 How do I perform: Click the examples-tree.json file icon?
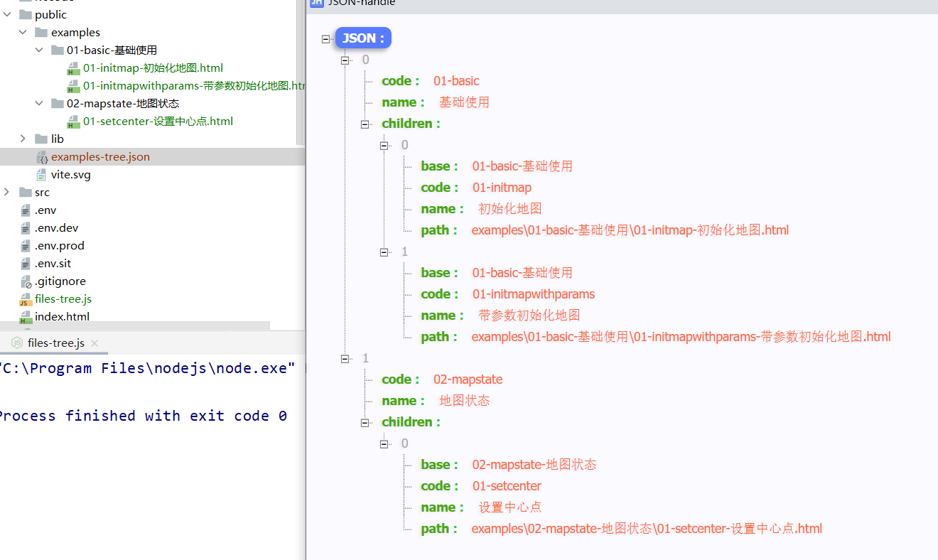click(43, 157)
